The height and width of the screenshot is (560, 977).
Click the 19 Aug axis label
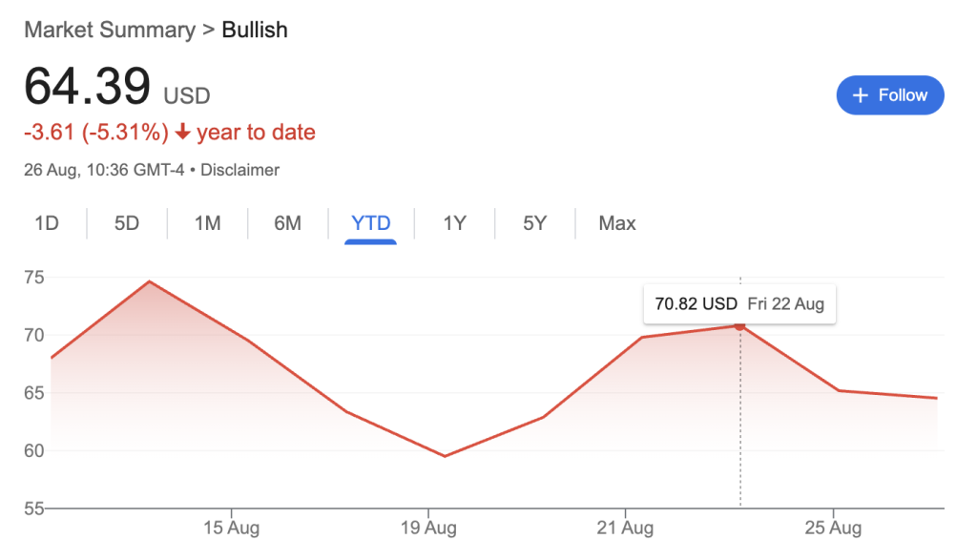coord(427,528)
